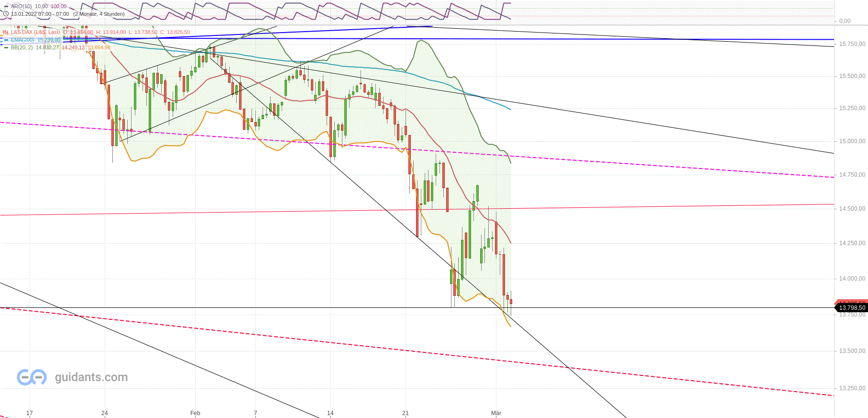
Task: Click the 13.250,00 price axis label
Action: (852, 388)
